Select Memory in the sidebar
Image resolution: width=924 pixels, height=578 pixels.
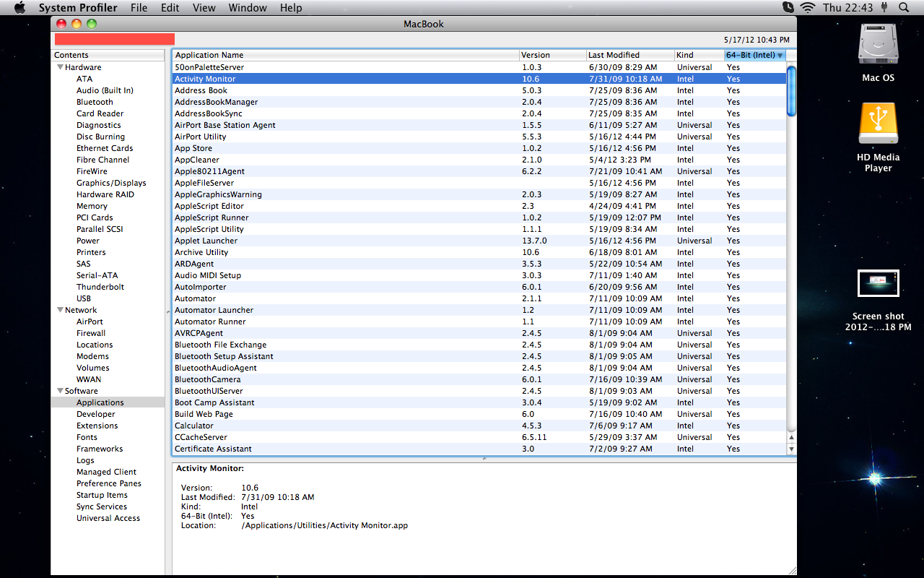click(92, 206)
